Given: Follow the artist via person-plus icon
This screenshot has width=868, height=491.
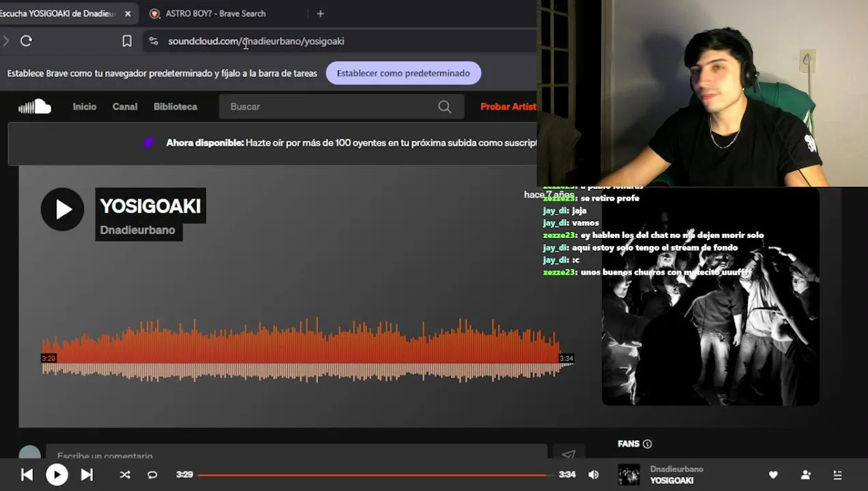Looking at the screenshot, I should coord(806,475).
